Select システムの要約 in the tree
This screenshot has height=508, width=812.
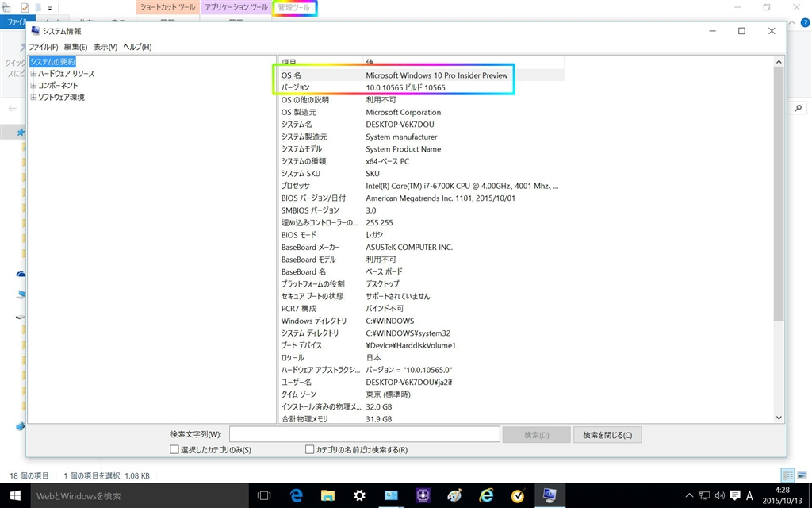(x=52, y=62)
